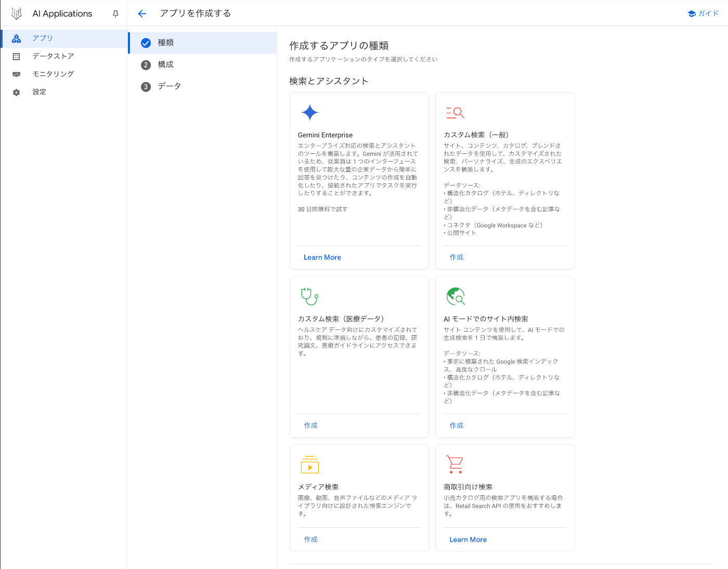Open データストア from the sidebar

click(64, 56)
